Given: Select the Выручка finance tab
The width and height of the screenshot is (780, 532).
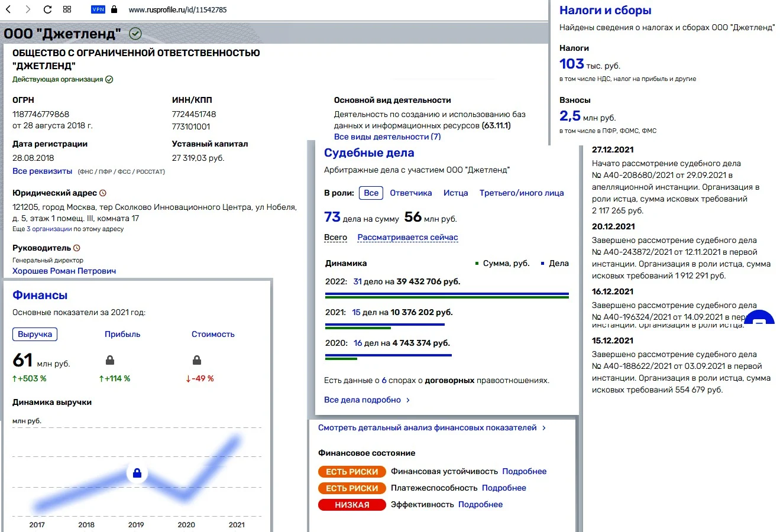Looking at the screenshot, I should 35,335.
